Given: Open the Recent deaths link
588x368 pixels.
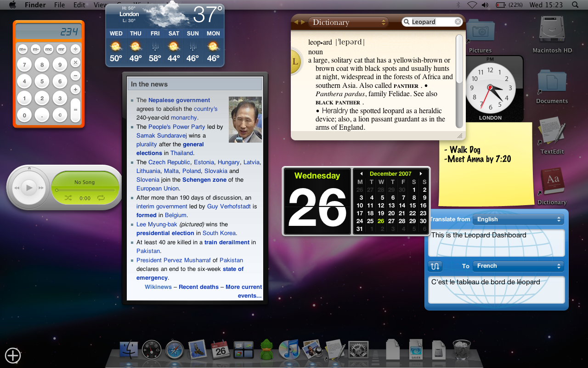Looking at the screenshot, I should coord(198,287).
